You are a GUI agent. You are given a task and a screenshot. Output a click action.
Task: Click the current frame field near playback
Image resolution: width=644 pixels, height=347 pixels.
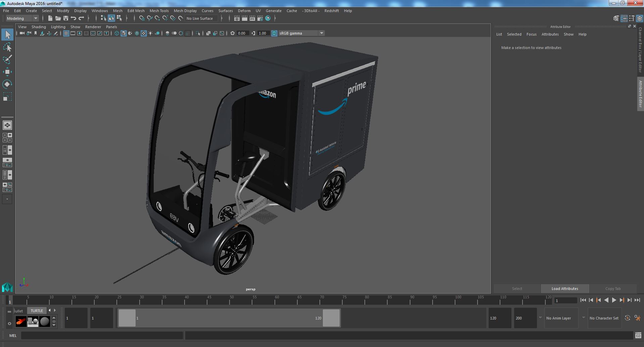point(566,300)
